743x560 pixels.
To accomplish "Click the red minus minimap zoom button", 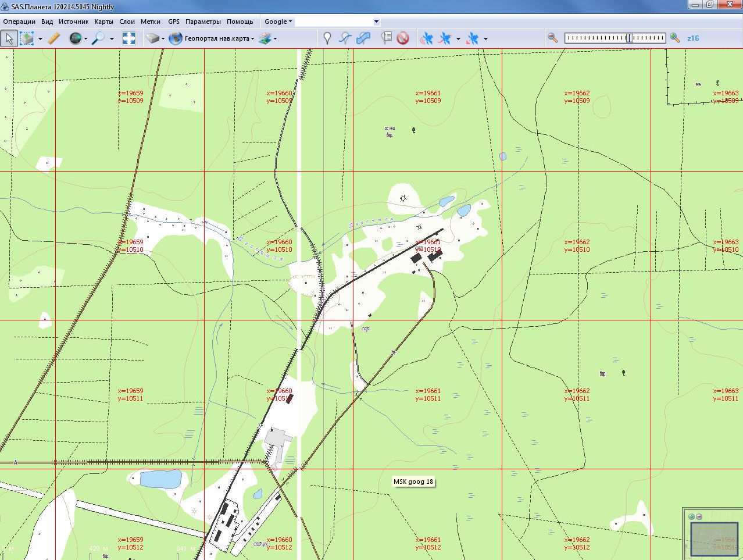I will point(699,516).
